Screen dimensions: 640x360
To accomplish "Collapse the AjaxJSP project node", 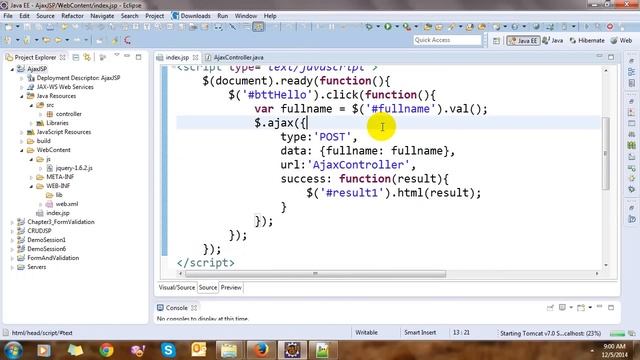I will point(12,69).
